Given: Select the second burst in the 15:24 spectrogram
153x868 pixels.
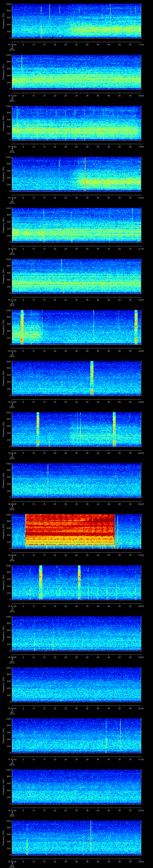Looking at the screenshot, I should (x=114, y=429).
